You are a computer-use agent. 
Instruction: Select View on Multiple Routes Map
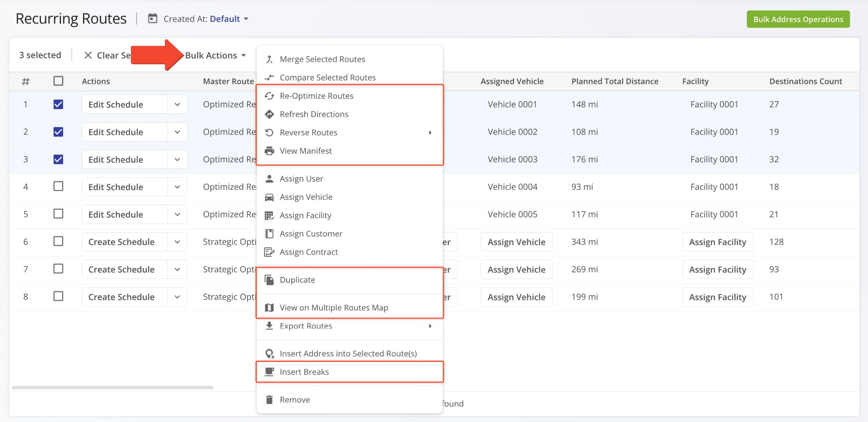click(x=350, y=308)
